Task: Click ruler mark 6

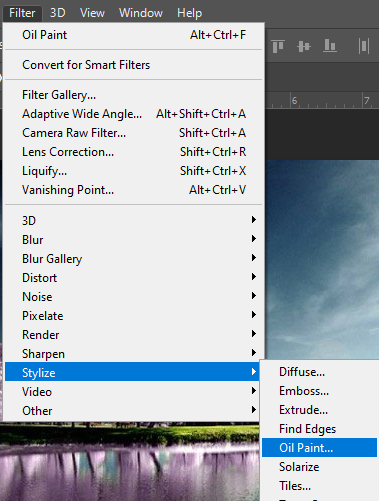Action: click(294, 100)
